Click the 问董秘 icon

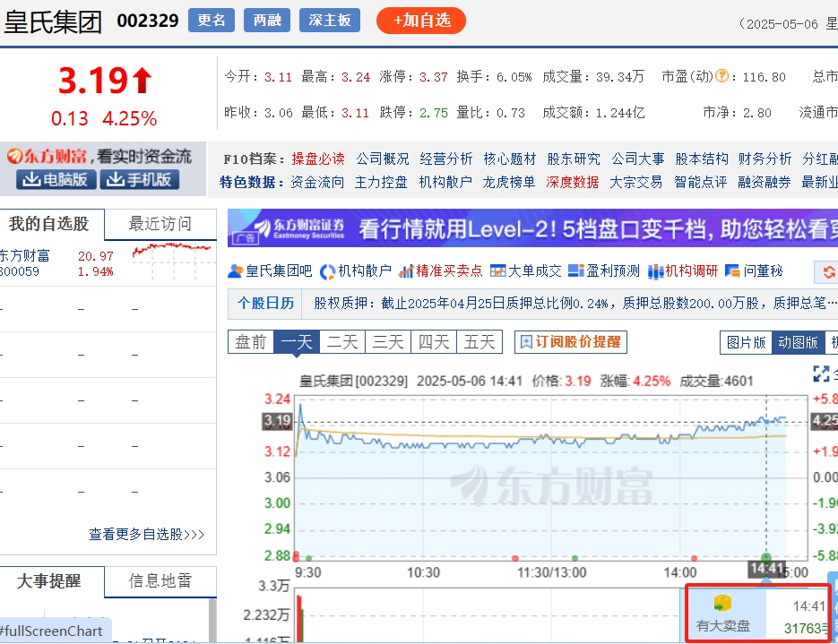[x=732, y=271]
